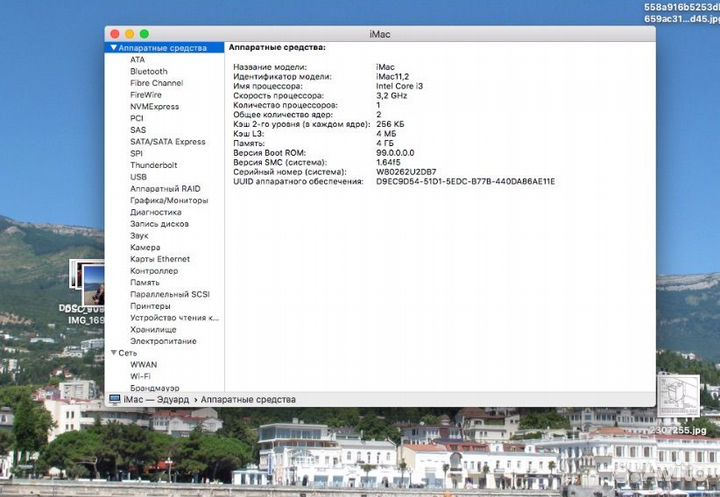The image size is (720, 497).
Task: Select Контроллер in the sidebar
Action: pos(154,271)
